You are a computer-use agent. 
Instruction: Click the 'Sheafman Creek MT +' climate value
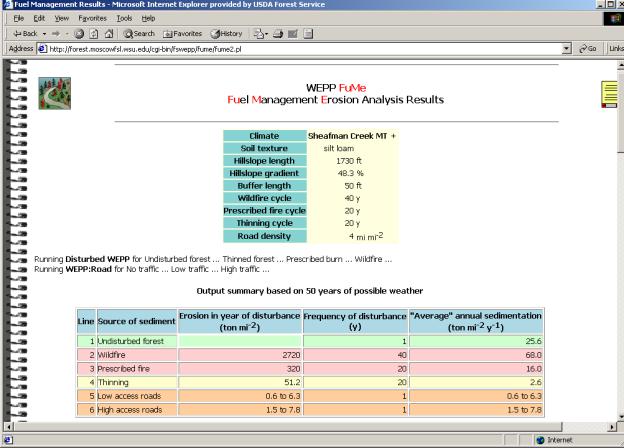pos(352,136)
